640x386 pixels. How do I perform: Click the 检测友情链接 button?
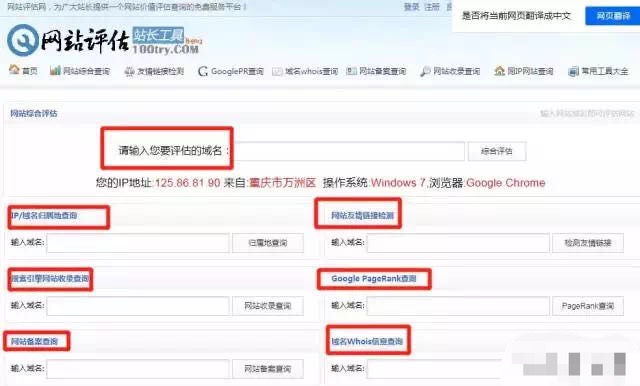[x=588, y=243]
